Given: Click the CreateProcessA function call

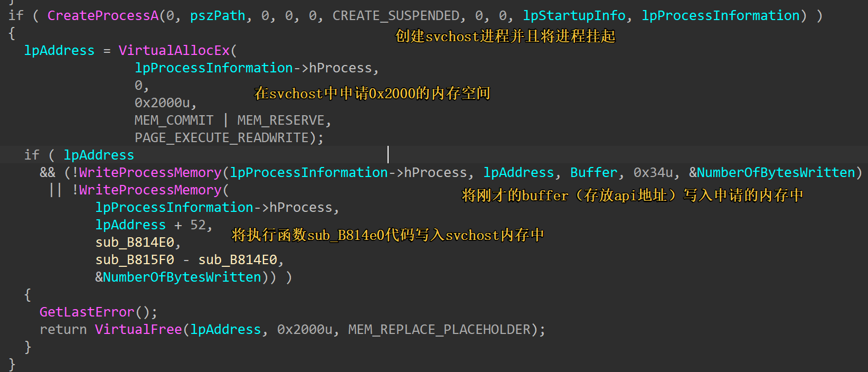Looking at the screenshot, I should tap(103, 16).
